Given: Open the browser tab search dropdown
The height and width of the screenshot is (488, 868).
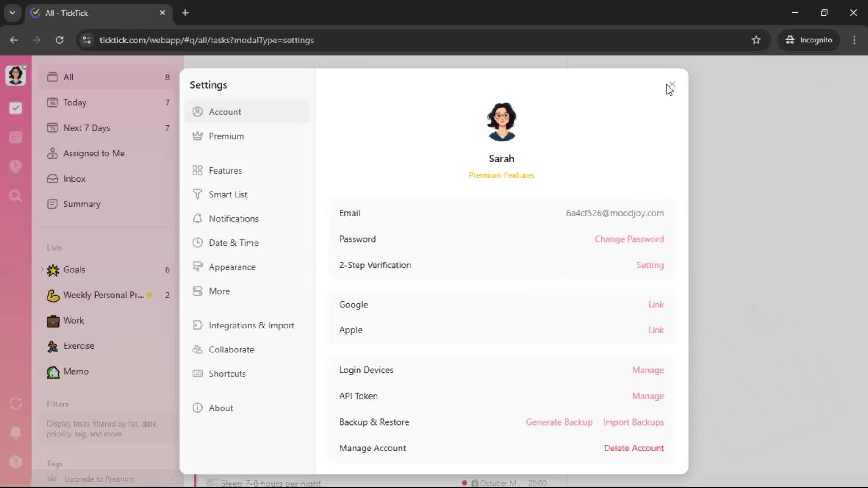Looking at the screenshot, I should point(12,13).
